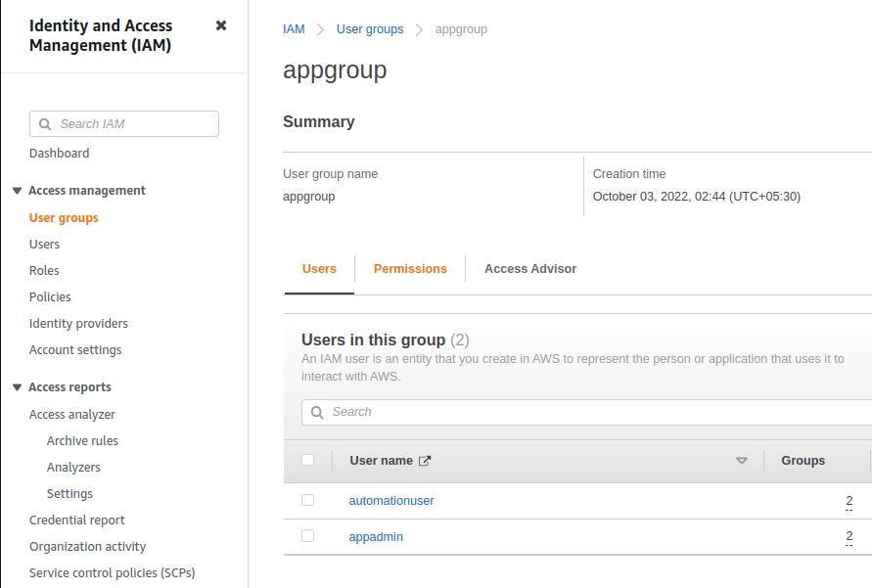
Task: Click the creation time value October 03, 2022
Action: 696,197
